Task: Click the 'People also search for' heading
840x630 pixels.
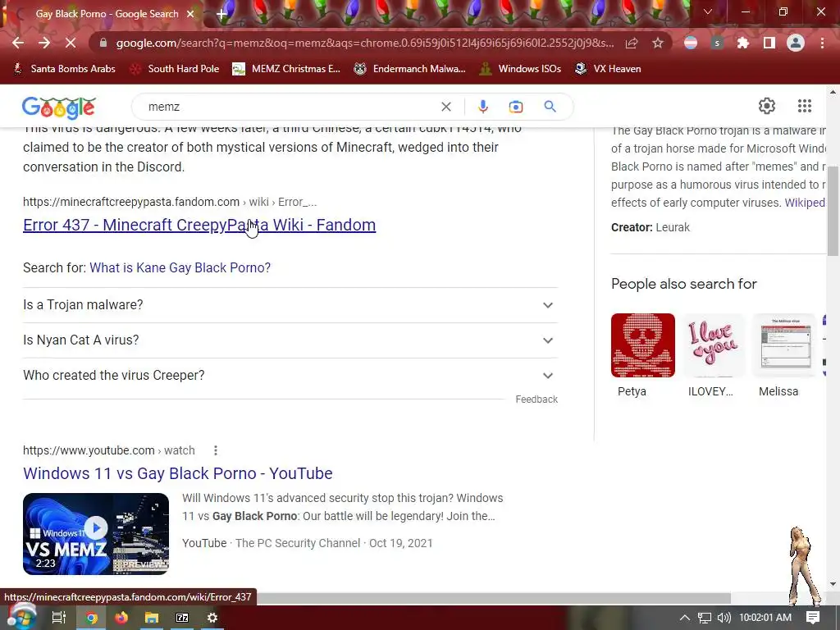Action: (684, 284)
